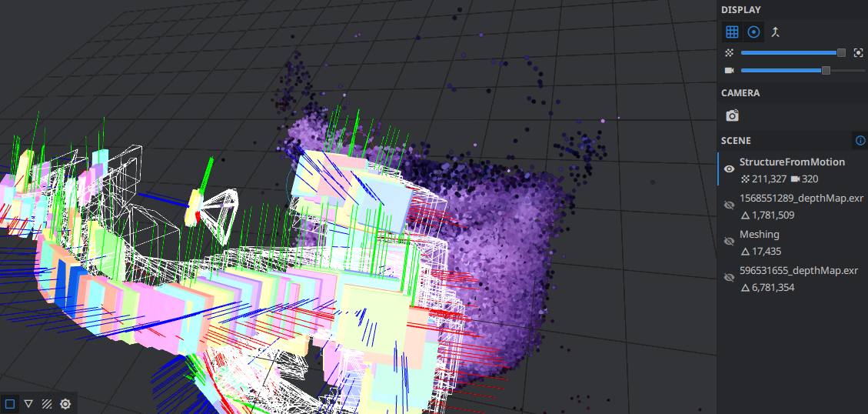Image resolution: width=868 pixels, height=414 pixels.
Task: Select the sun-shaped lighting render icon
Action: (x=65, y=404)
